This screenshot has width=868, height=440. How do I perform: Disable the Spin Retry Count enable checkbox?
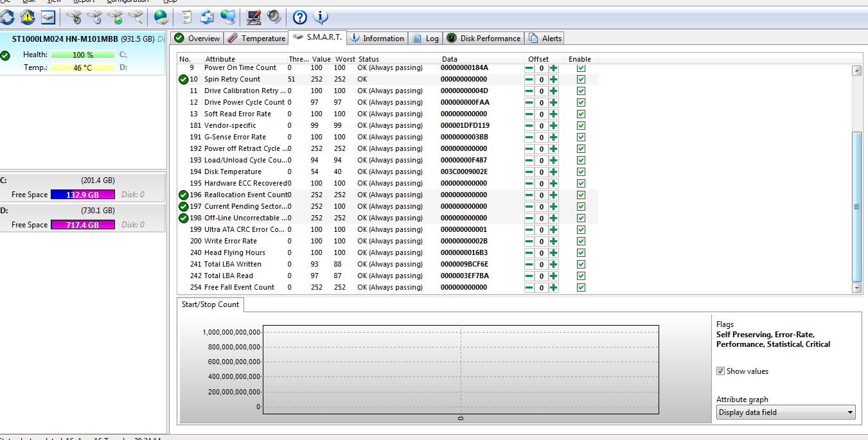(581, 79)
